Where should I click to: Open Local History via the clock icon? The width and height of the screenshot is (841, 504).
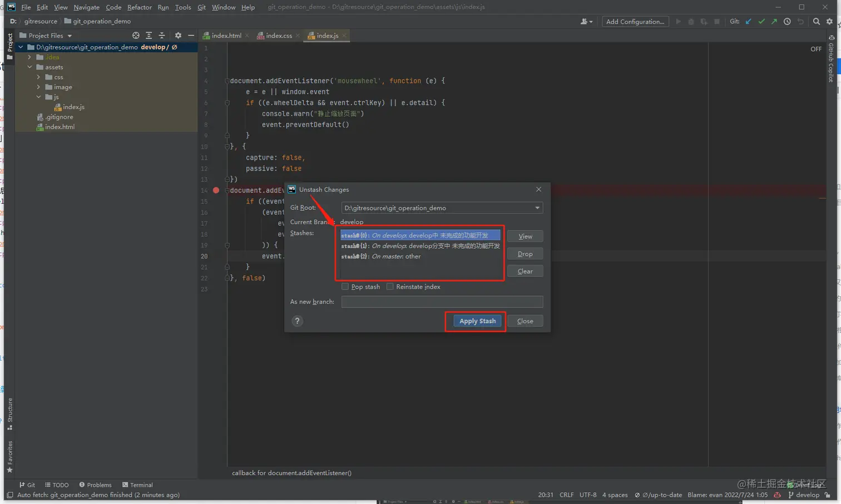click(787, 21)
